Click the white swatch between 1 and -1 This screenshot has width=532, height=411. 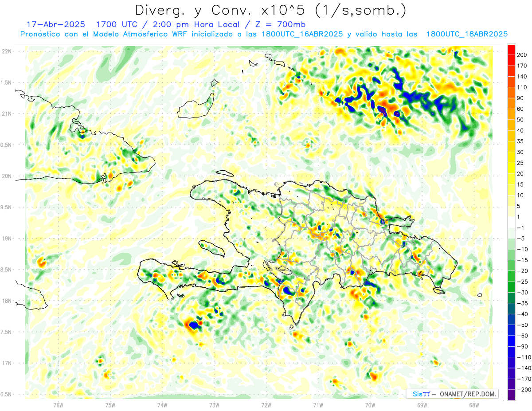point(511,222)
